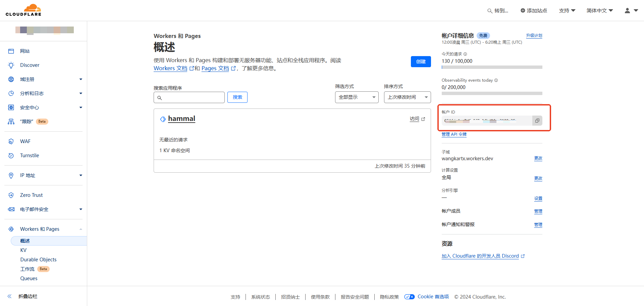This screenshot has height=306, width=644.
Task: Open the 转到... search icon
Action: click(490, 11)
